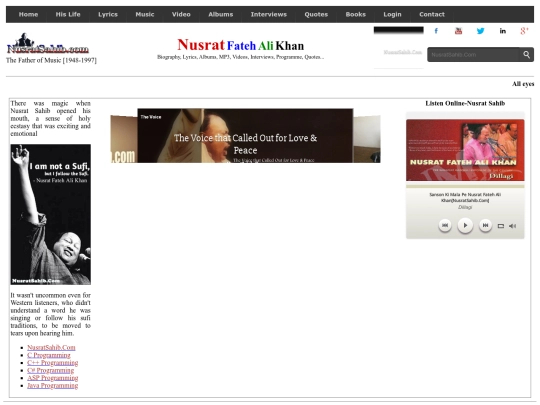Click 'The Voice that Called Out' slider banner
Viewport: 540px width, 405px height.
pos(245,136)
